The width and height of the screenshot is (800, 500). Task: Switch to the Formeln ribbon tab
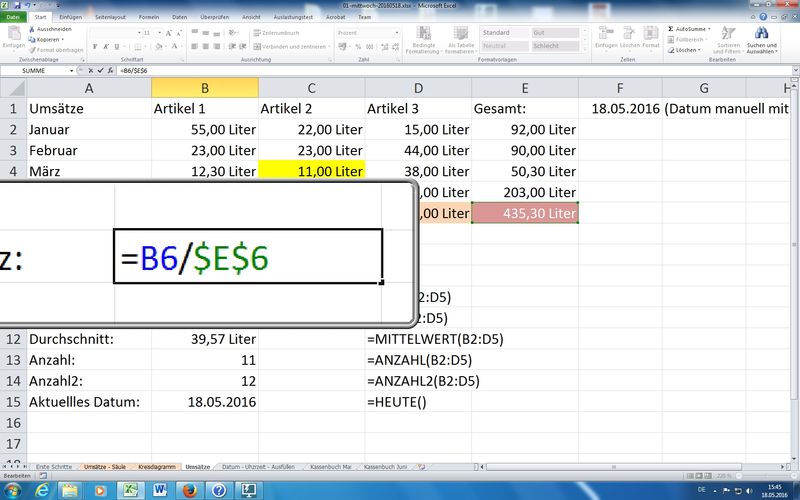pos(147,17)
